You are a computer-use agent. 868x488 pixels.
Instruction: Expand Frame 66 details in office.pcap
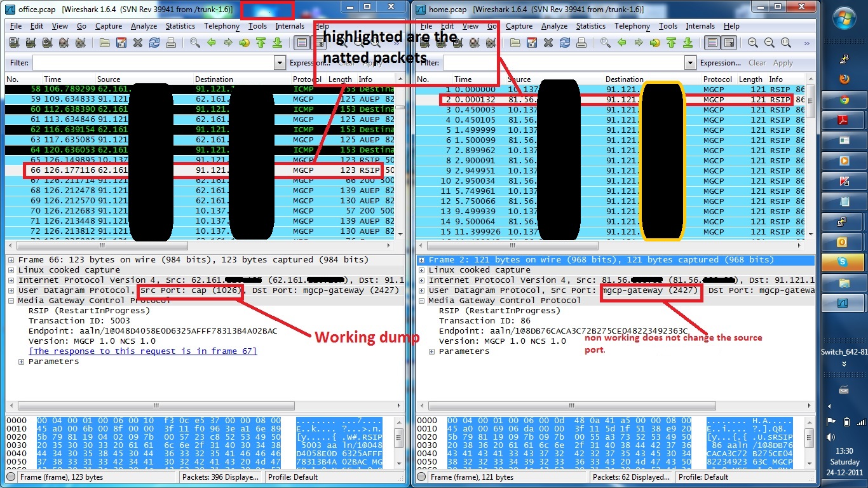(x=11, y=260)
